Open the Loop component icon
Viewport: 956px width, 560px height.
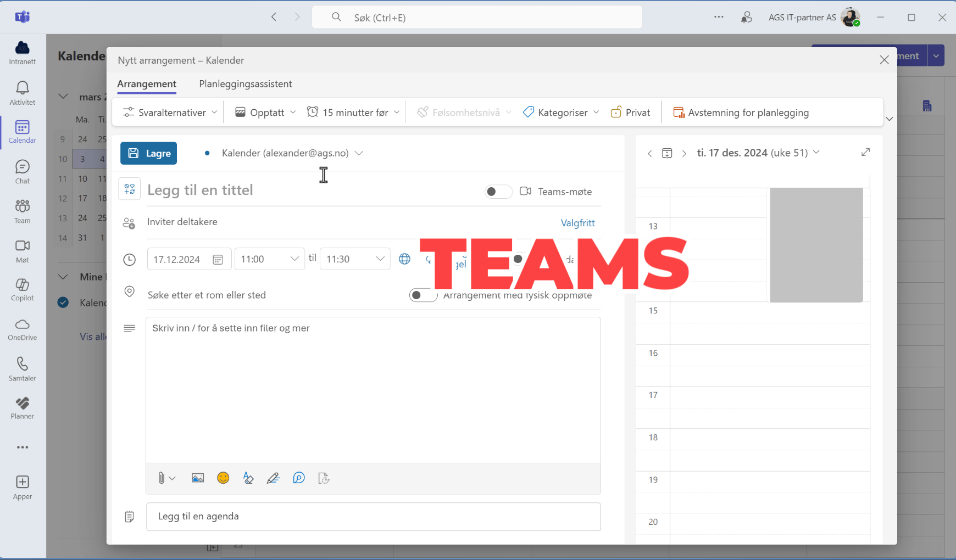coord(299,478)
